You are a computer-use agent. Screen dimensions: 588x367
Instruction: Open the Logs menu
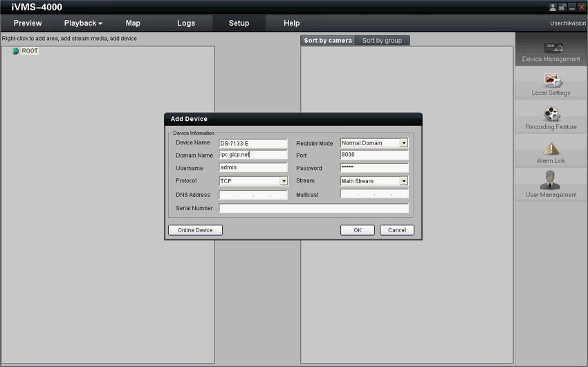pos(186,23)
